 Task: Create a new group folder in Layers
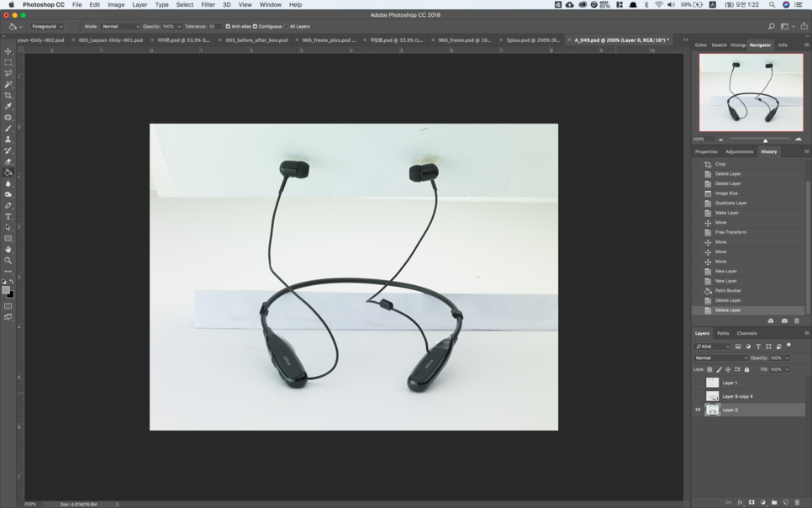click(x=774, y=502)
